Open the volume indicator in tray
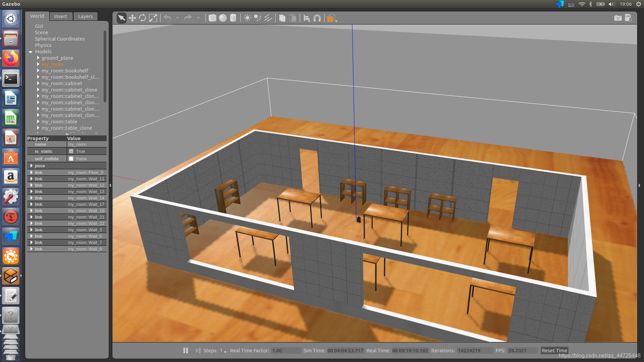Image resolution: width=644 pixels, height=362 pixels. 611,4
